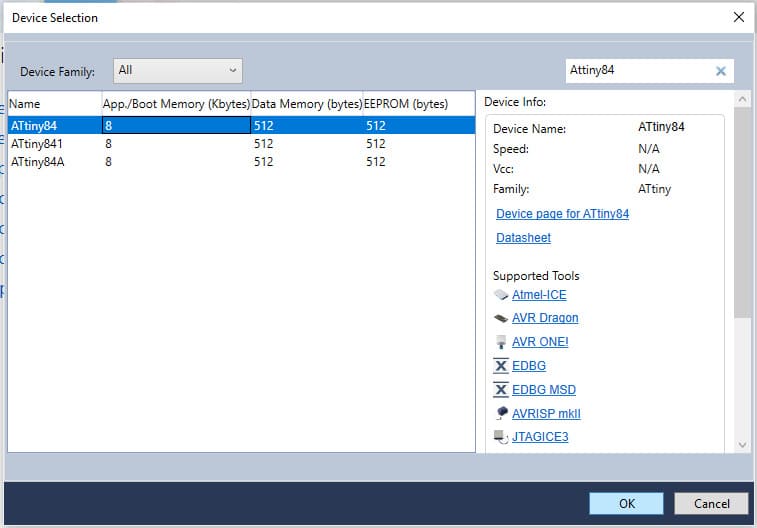Close the Device Selection dialog
Screen dimensions: 757x528
click(x=738, y=17)
